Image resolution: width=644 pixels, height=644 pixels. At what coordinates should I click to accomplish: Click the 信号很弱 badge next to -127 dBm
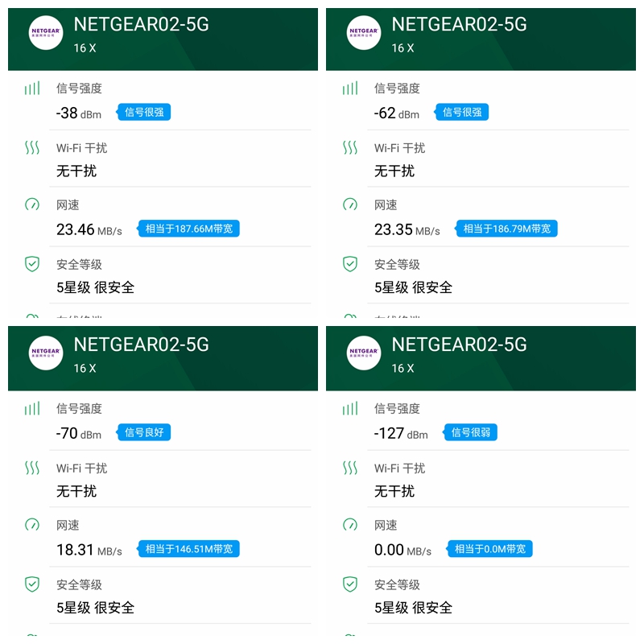470,432
